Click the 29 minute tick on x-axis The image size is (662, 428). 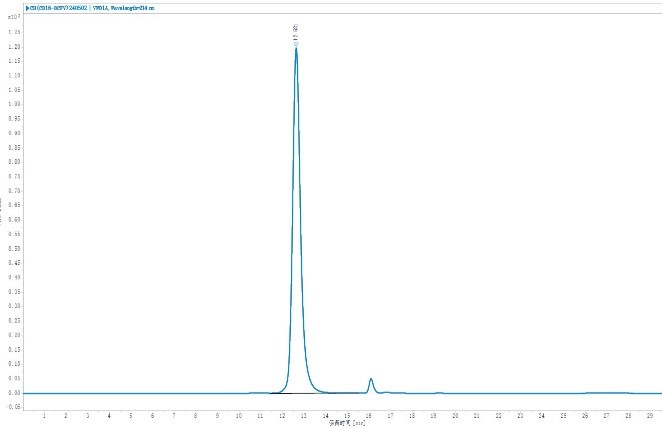click(x=649, y=414)
